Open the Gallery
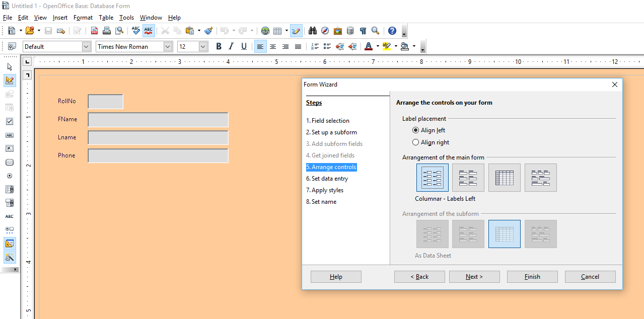 337,31
